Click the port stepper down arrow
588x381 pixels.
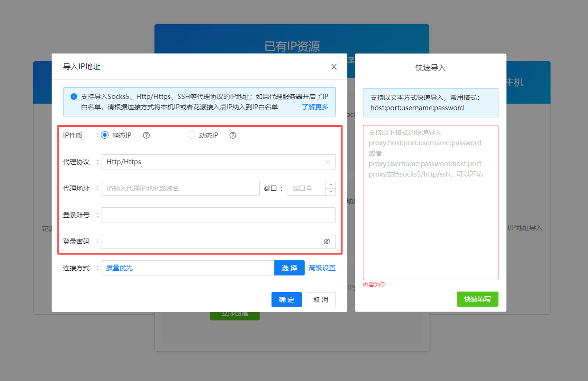tap(330, 191)
